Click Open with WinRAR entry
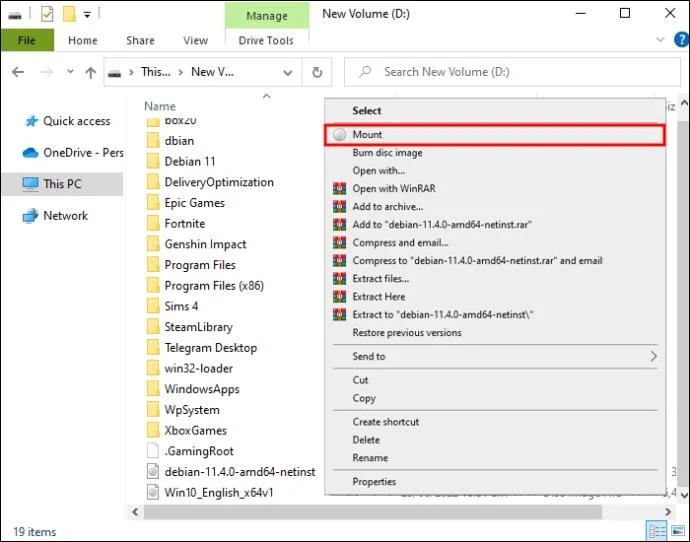Viewport: 690px width, 542px height. pyautogui.click(x=495, y=189)
